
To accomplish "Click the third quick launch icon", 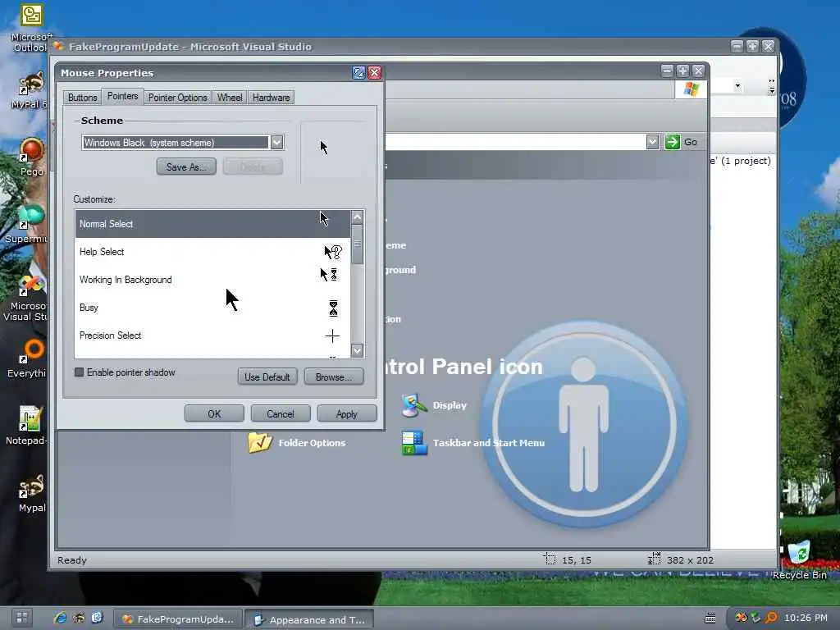I will coord(97,618).
